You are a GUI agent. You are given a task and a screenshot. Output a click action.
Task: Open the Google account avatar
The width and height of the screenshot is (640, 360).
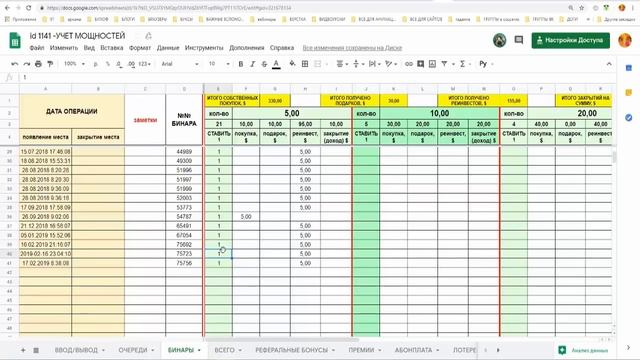(624, 40)
